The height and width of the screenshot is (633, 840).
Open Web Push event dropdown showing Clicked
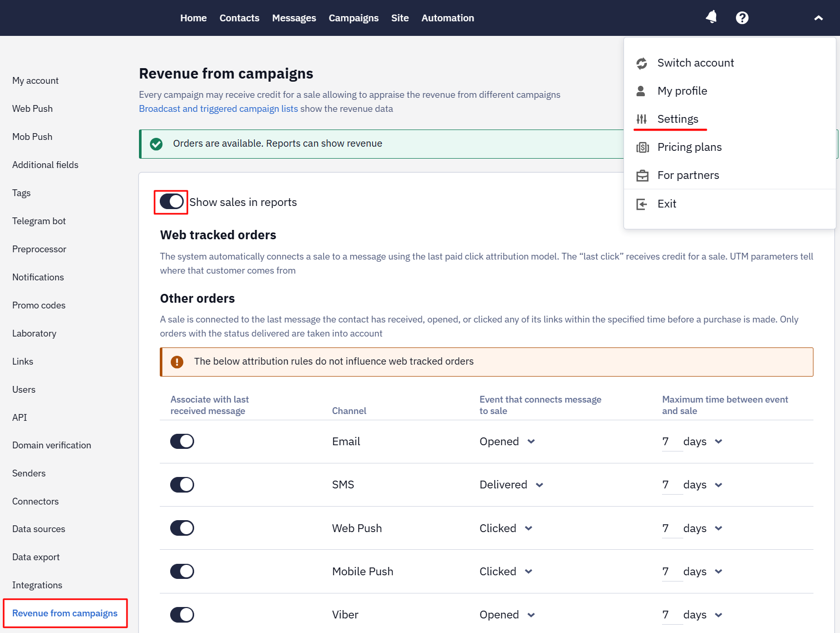coord(506,528)
